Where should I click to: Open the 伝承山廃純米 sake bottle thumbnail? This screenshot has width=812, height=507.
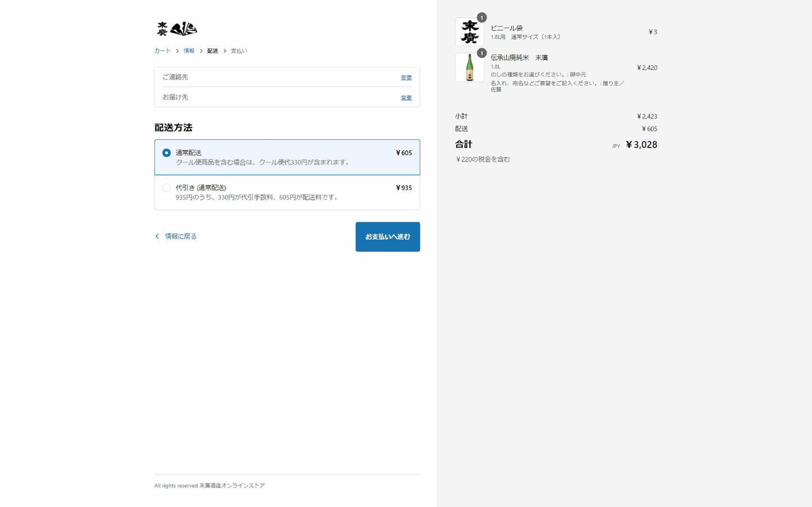tap(469, 68)
